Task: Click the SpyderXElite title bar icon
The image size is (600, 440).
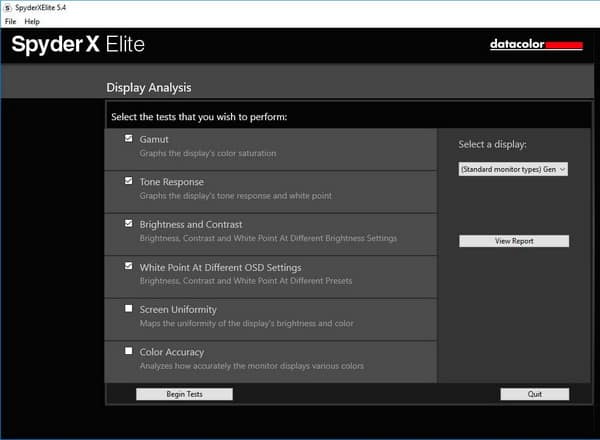Action: [x=8, y=8]
